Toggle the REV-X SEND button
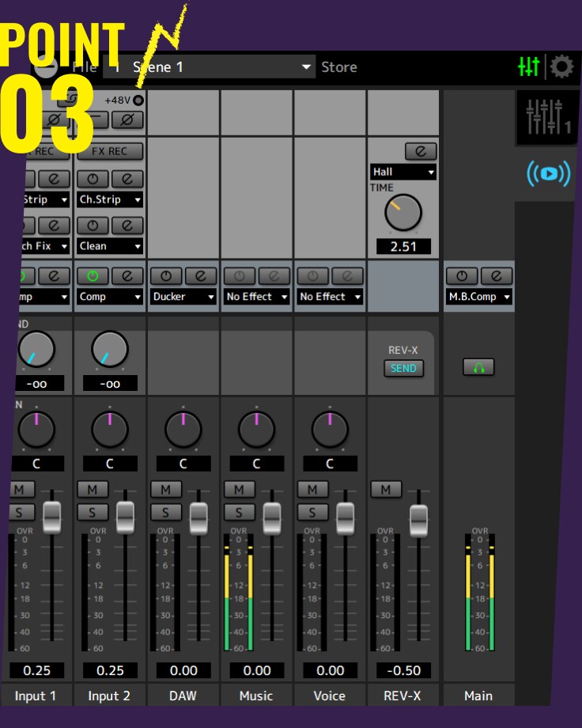The height and width of the screenshot is (728, 582). (403, 368)
